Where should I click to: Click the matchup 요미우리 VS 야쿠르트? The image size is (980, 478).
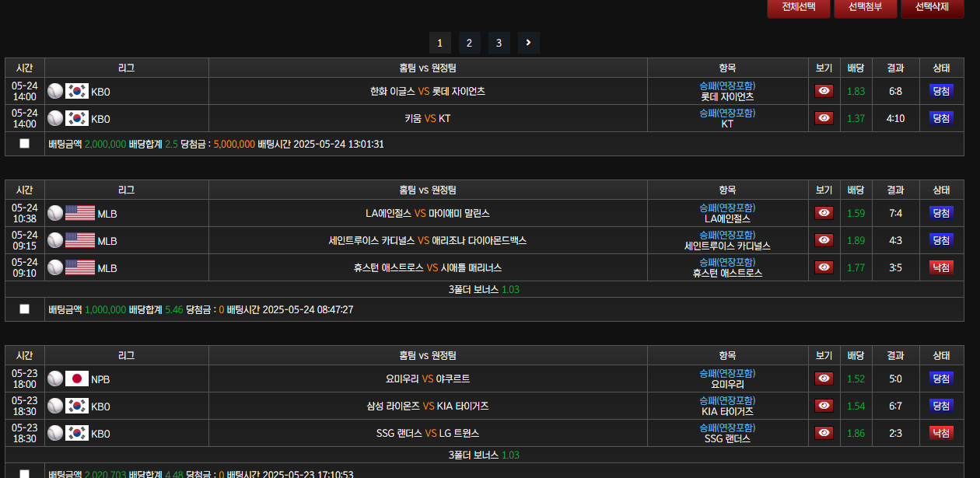[x=428, y=379]
